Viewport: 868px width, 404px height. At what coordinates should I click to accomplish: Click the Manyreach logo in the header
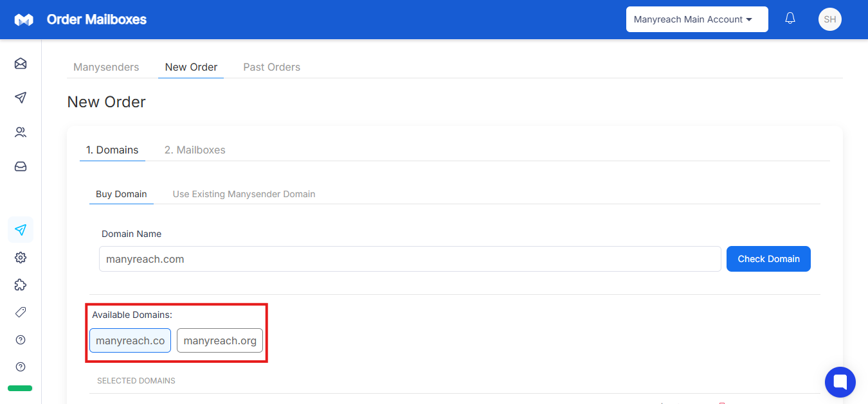tap(24, 20)
